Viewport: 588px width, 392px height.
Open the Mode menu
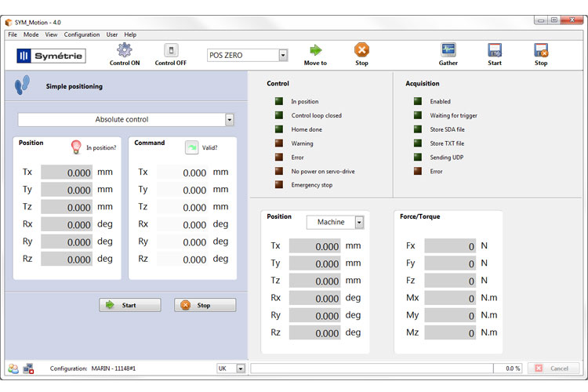[31, 34]
